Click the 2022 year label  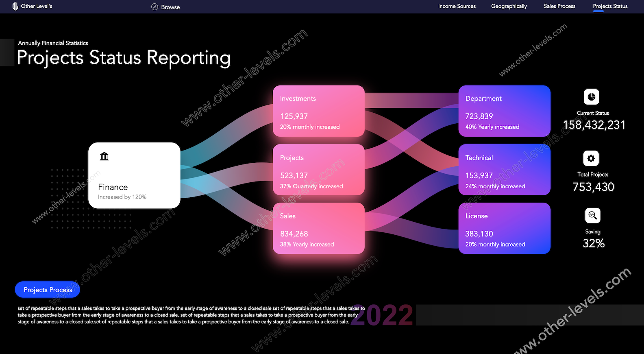(x=382, y=315)
